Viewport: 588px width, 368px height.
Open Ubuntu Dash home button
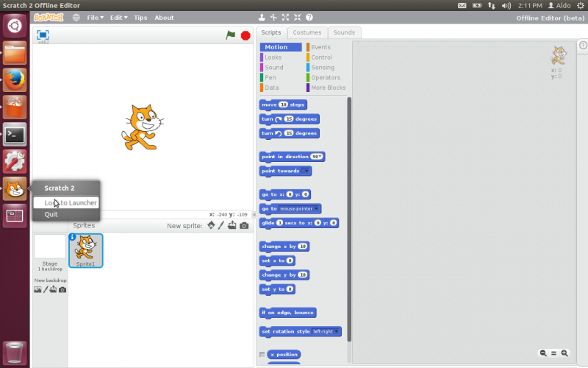click(x=15, y=26)
